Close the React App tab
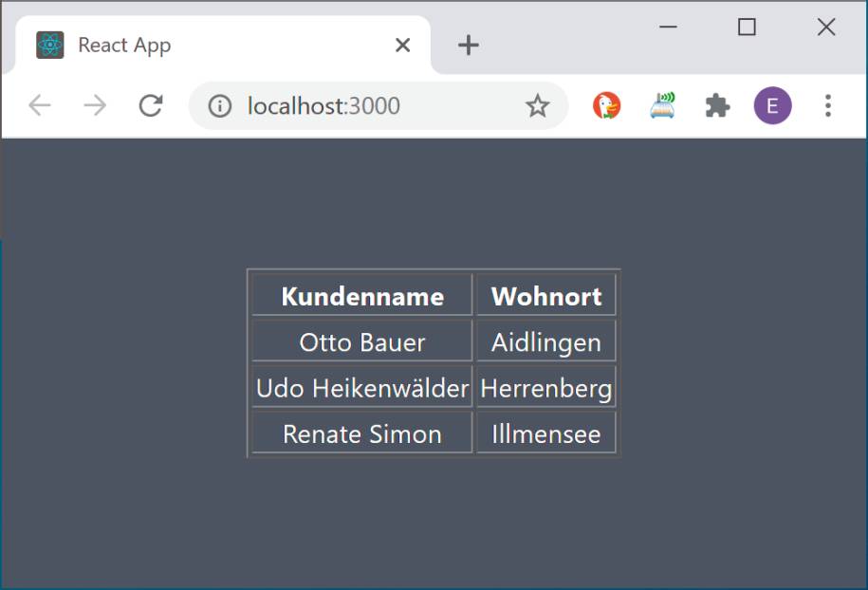Screen dimensions: 868x590 [402, 45]
